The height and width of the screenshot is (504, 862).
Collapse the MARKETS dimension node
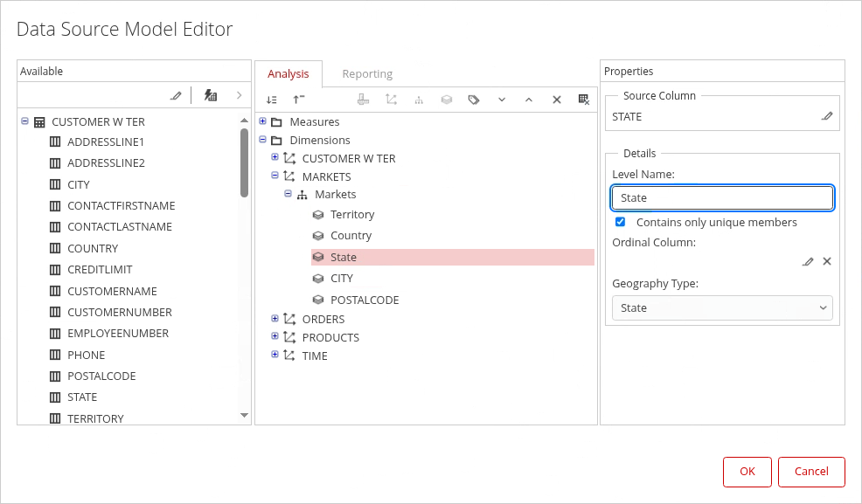click(x=275, y=176)
